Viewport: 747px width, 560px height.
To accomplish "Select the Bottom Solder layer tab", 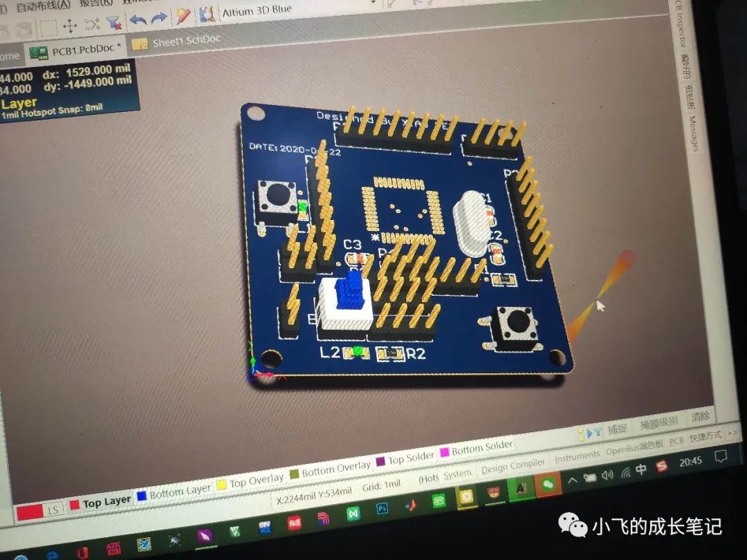I will coord(477,447).
